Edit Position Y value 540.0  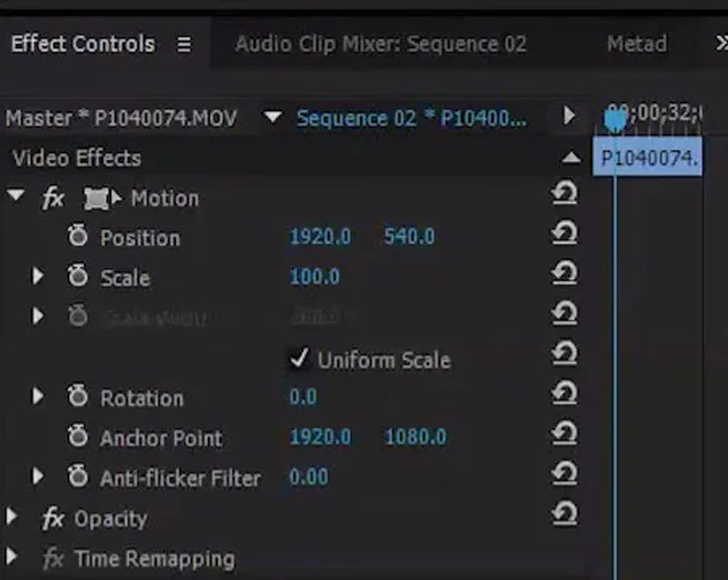point(409,237)
